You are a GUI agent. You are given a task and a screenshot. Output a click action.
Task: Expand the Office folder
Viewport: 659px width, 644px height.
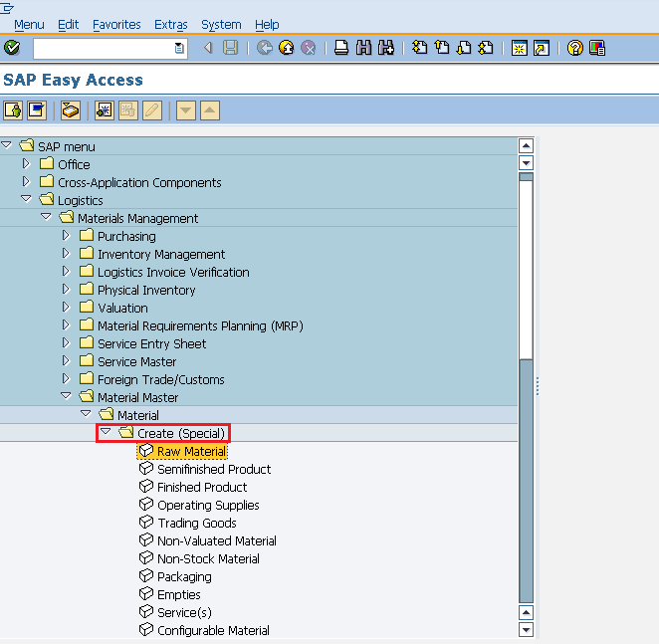click(26, 163)
